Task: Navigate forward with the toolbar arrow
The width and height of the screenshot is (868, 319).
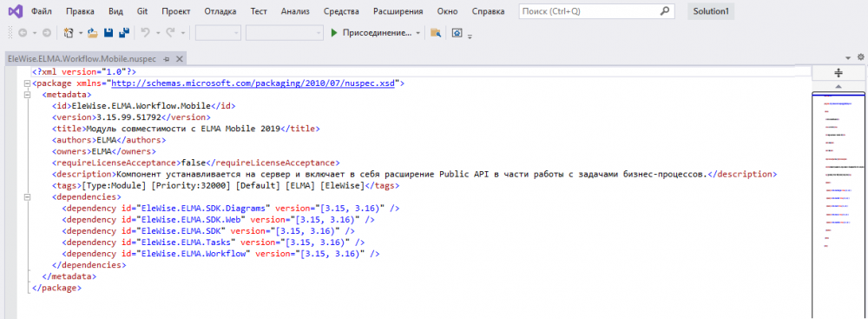Action: (47, 33)
